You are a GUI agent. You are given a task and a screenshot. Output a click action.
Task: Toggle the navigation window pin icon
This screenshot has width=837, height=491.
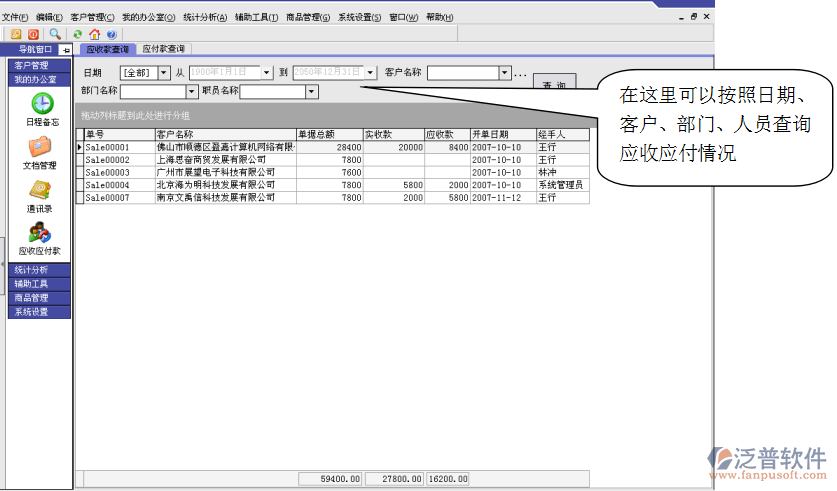(x=66, y=50)
